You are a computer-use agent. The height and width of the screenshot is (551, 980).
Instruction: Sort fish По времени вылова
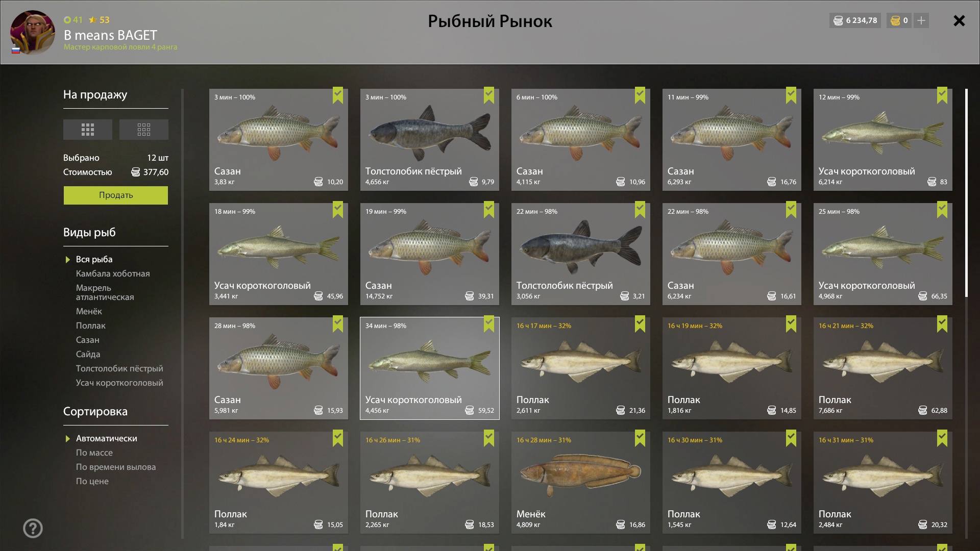click(x=116, y=467)
